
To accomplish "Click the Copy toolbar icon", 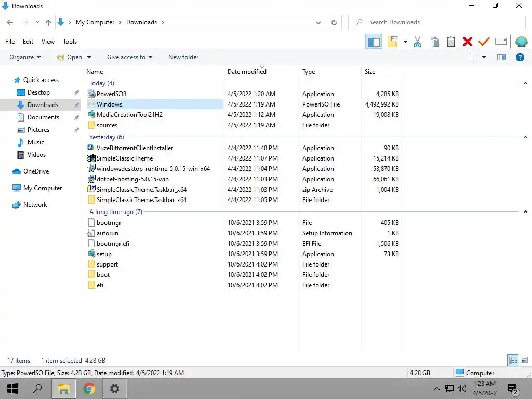I will click(434, 42).
